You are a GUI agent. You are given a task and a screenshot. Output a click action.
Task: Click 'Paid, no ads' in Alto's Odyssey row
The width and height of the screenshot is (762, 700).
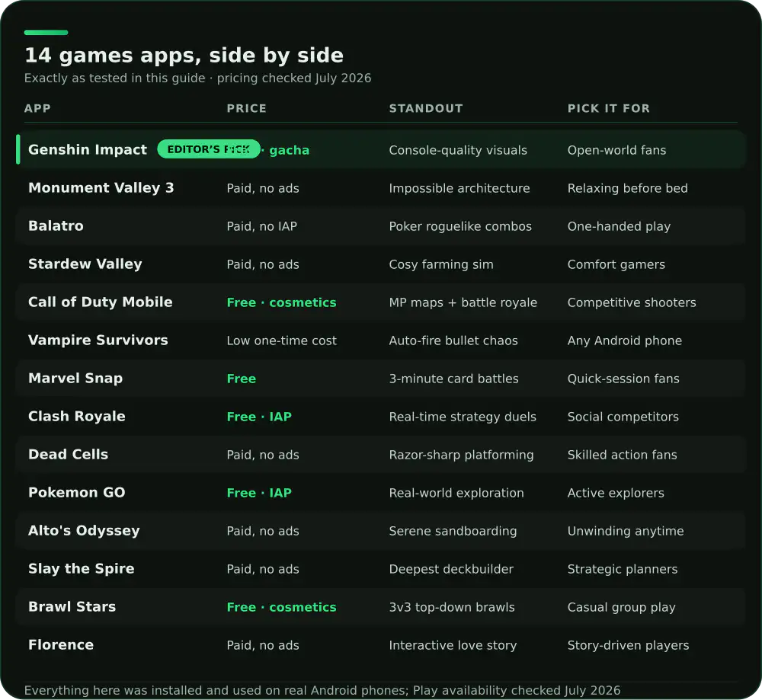pyautogui.click(x=263, y=531)
